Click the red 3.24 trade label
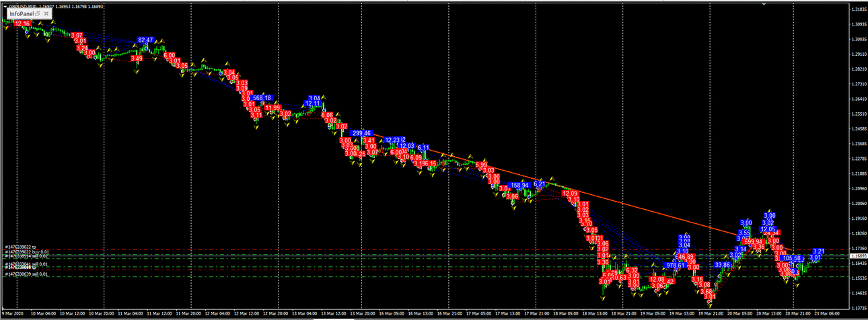 82,48
